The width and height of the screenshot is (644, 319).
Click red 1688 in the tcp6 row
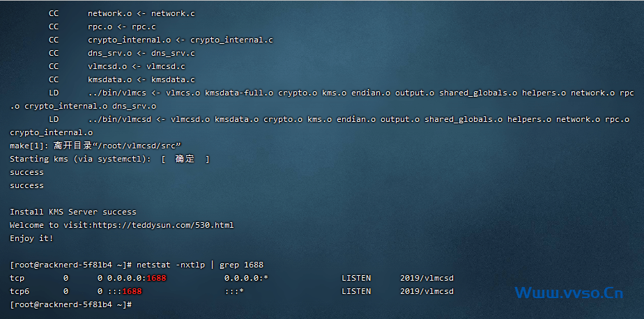132,291
